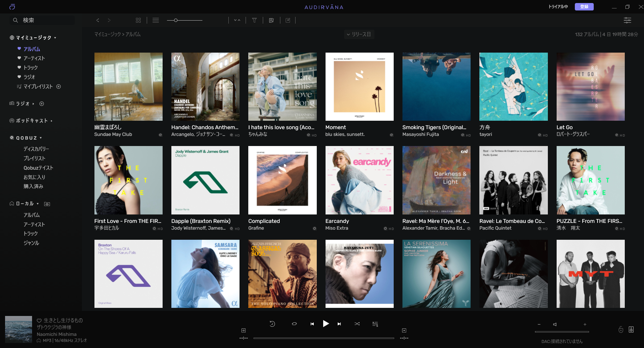Screen dimensions: 644x348
Task: Open ディスカバリー in Qobuz section
Action: (x=36, y=149)
